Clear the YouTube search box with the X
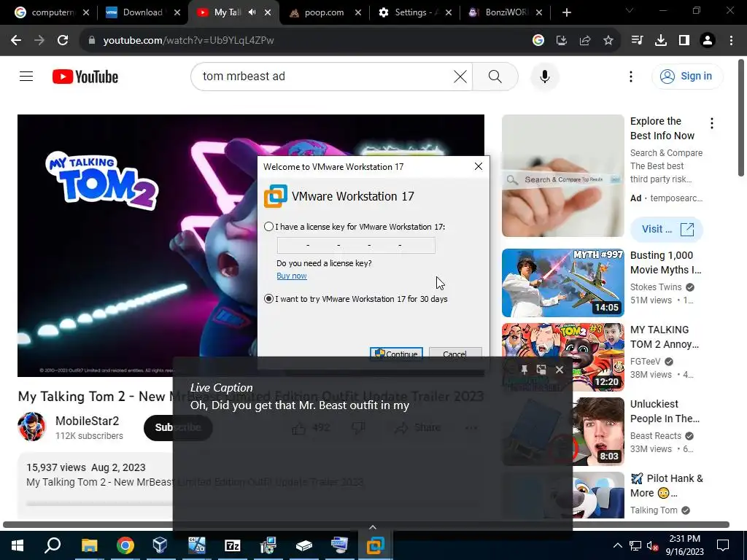Viewport: 747px width, 560px height. tap(460, 76)
